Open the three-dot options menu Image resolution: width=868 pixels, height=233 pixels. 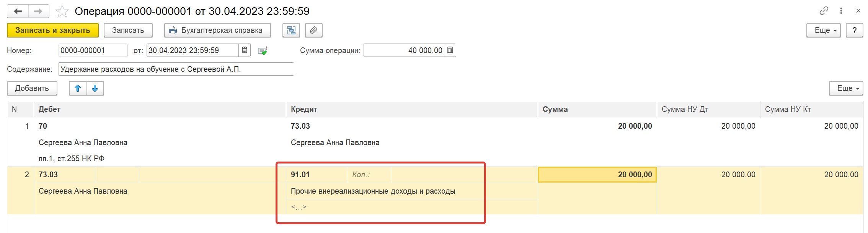[841, 11]
